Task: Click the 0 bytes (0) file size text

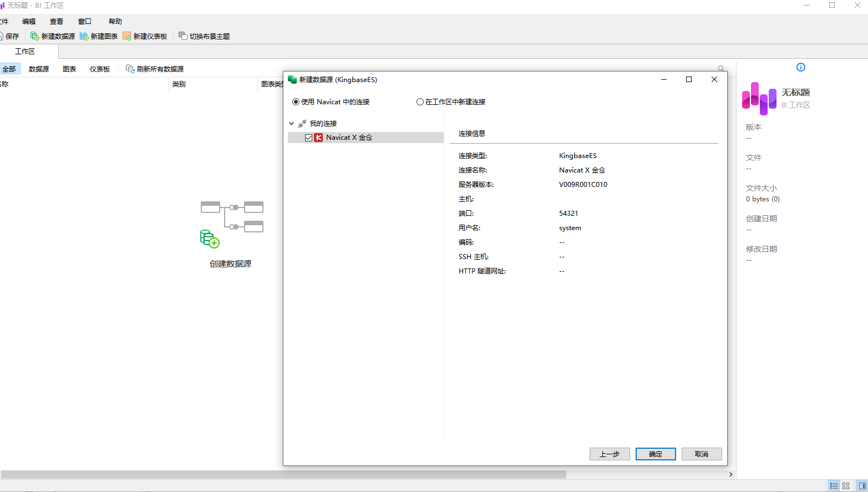Action: [x=763, y=199]
